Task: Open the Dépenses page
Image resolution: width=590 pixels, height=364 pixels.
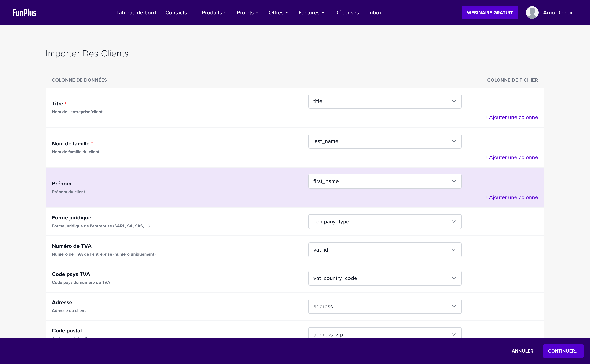Action: 346,13
